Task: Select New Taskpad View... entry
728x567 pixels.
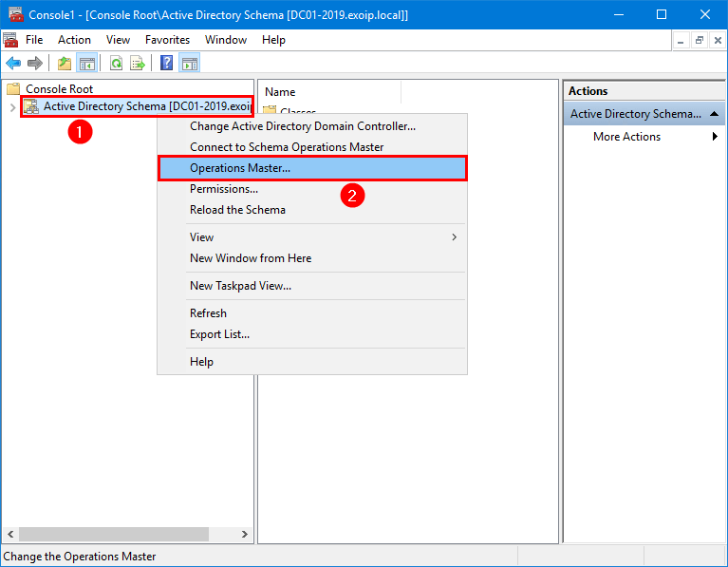Action: coord(312,285)
